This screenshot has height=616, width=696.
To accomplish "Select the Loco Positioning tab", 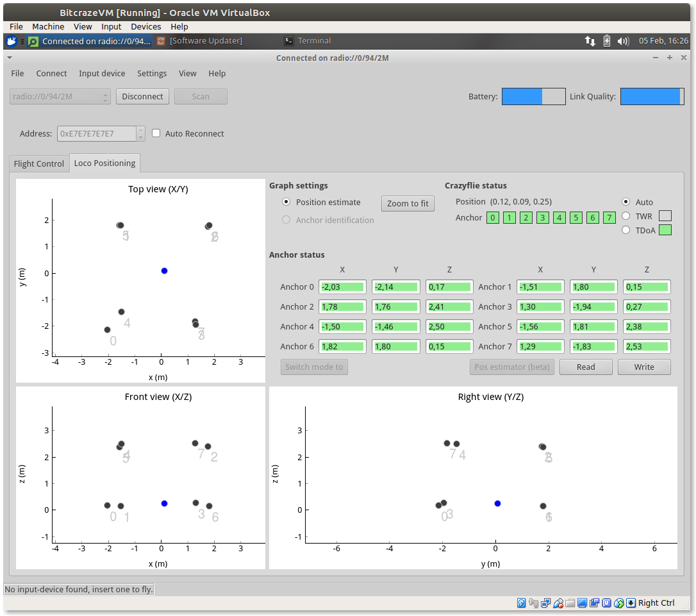I will pyautogui.click(x=104, y=163).
